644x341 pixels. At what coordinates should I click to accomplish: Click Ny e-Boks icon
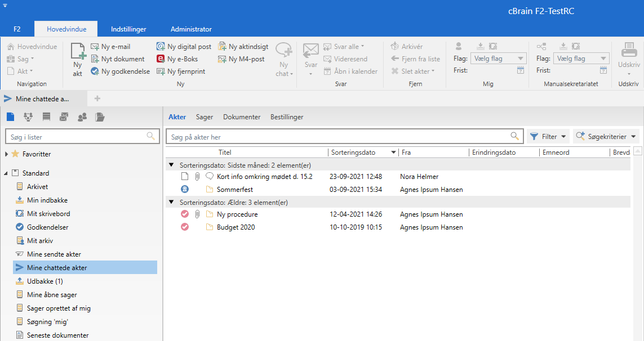(161, 59)
